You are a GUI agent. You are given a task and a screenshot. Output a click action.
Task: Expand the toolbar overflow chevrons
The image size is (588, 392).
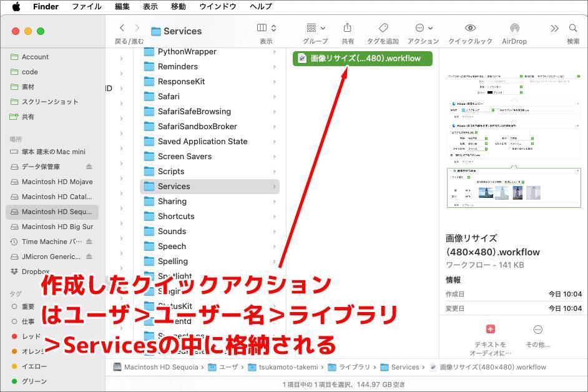(554, 29)
